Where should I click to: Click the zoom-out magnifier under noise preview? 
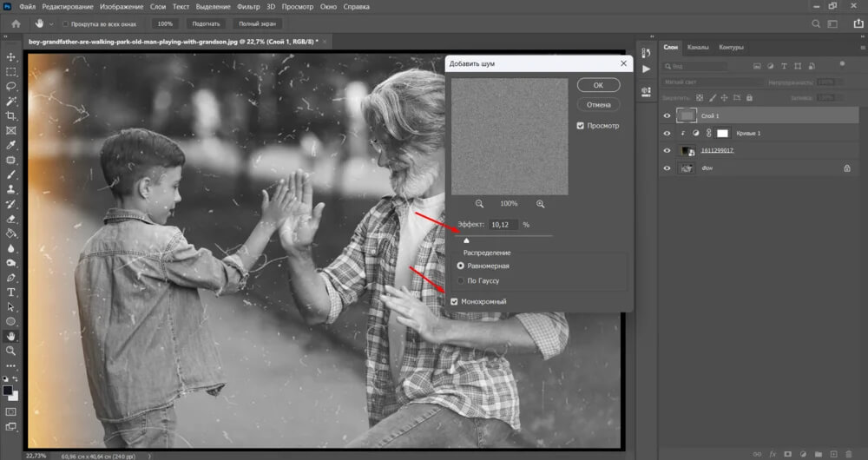point(479,204)
